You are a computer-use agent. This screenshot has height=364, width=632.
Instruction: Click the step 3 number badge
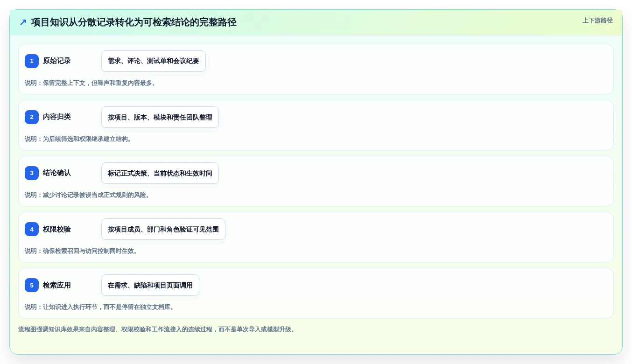tap(32, 173)
